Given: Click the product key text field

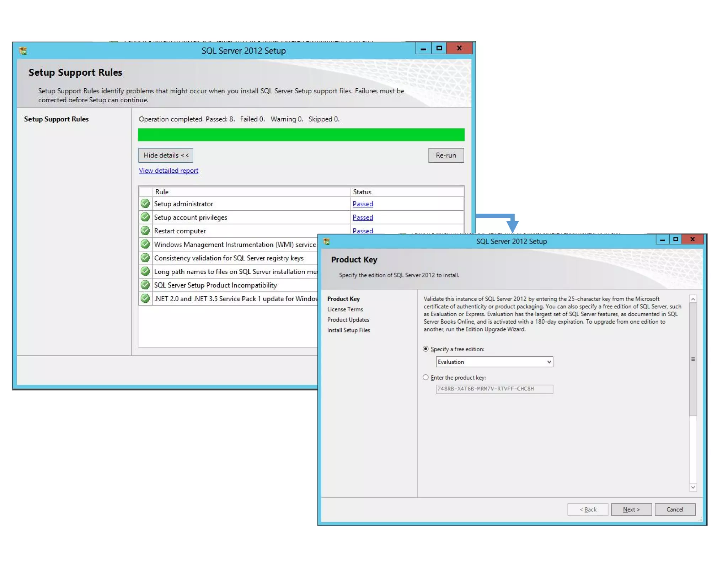Looking at the screenshot, I should point(494,389).
